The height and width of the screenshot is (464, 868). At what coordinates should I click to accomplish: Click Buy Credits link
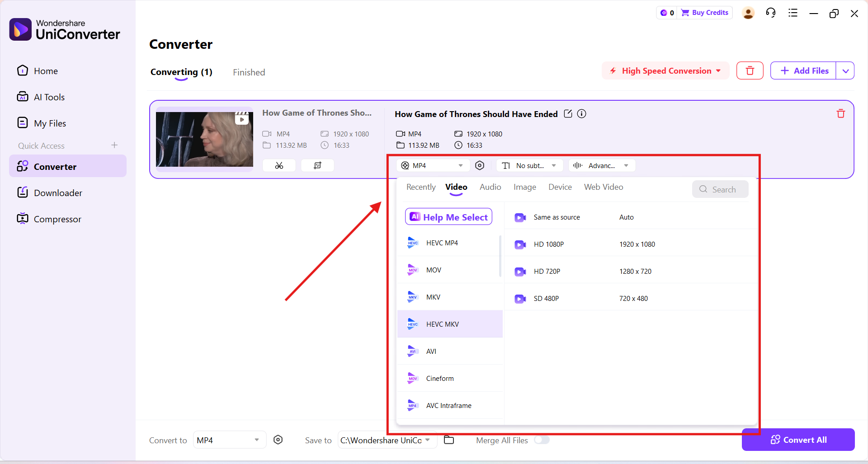click(x=704, y=13)
